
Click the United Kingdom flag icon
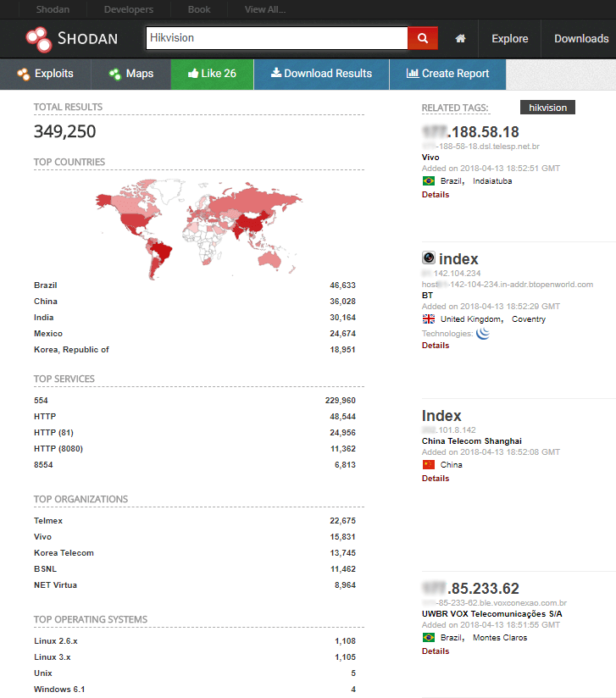tap(429, 319)
